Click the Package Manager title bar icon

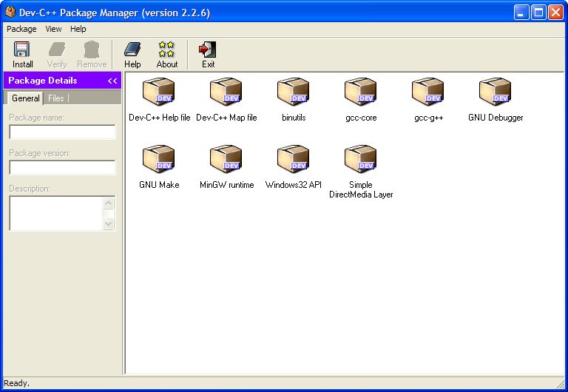10,12
